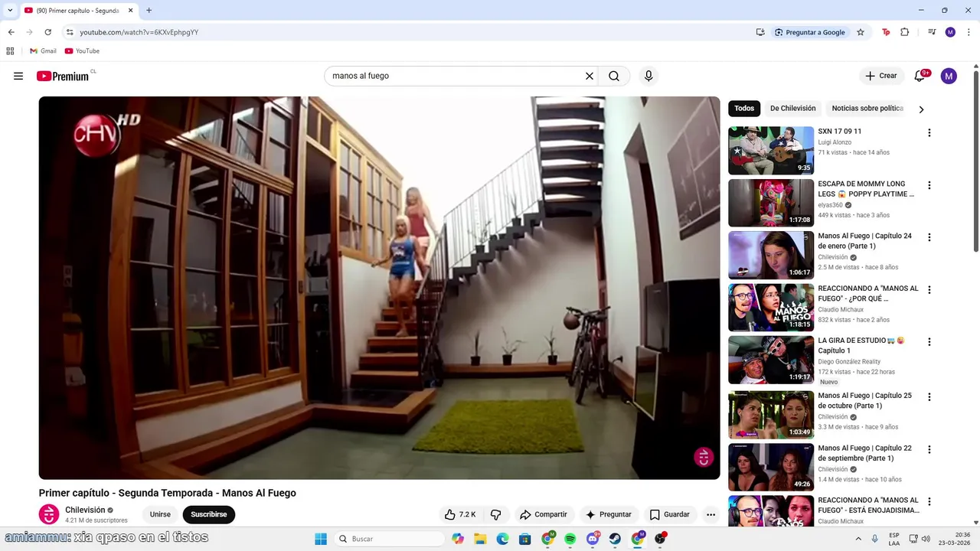Select the Todos filter chip
980x551 pixels.
pos(744,109)
